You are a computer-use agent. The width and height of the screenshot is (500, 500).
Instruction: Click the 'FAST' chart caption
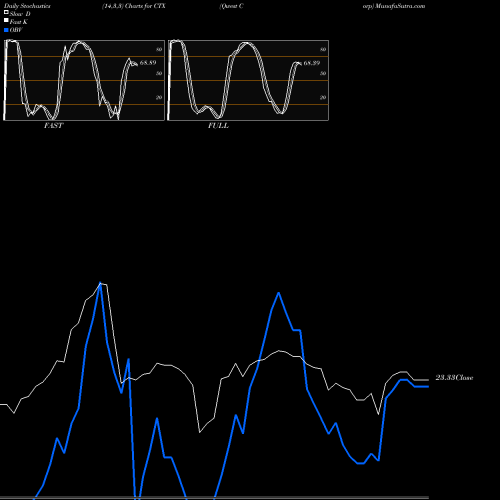pos(53,126)
